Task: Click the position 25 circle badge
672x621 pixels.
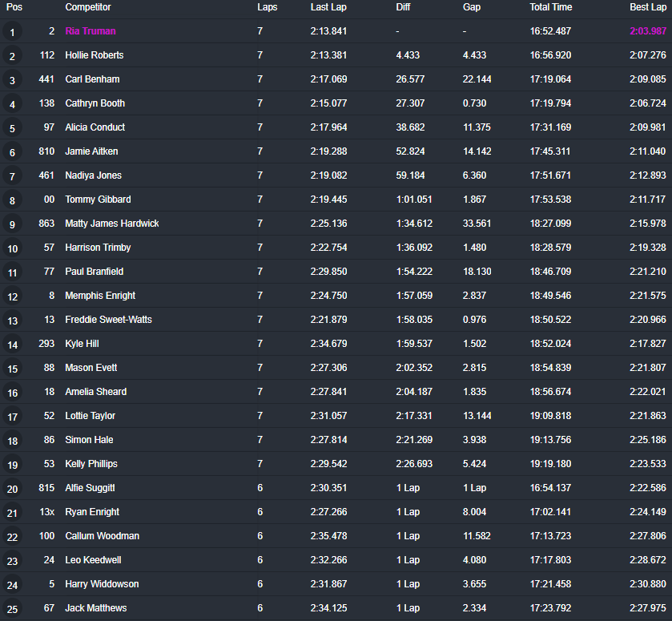Action: coord(12,609)
